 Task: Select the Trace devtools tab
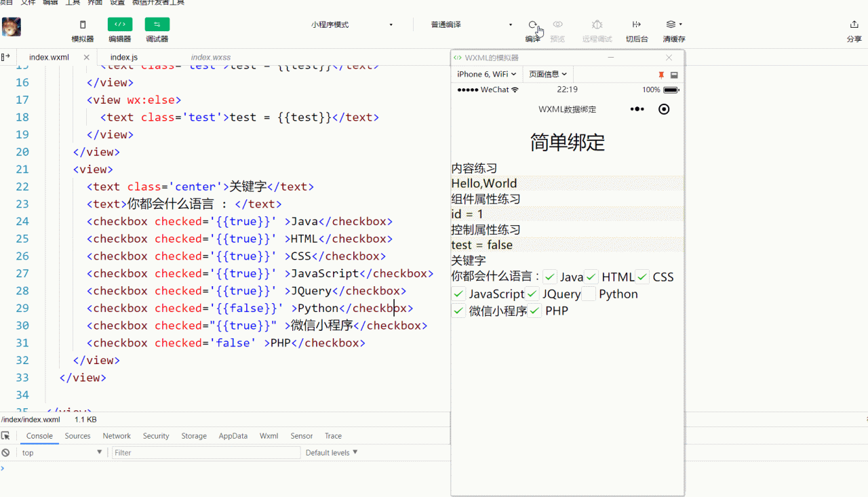pos(333,436)
